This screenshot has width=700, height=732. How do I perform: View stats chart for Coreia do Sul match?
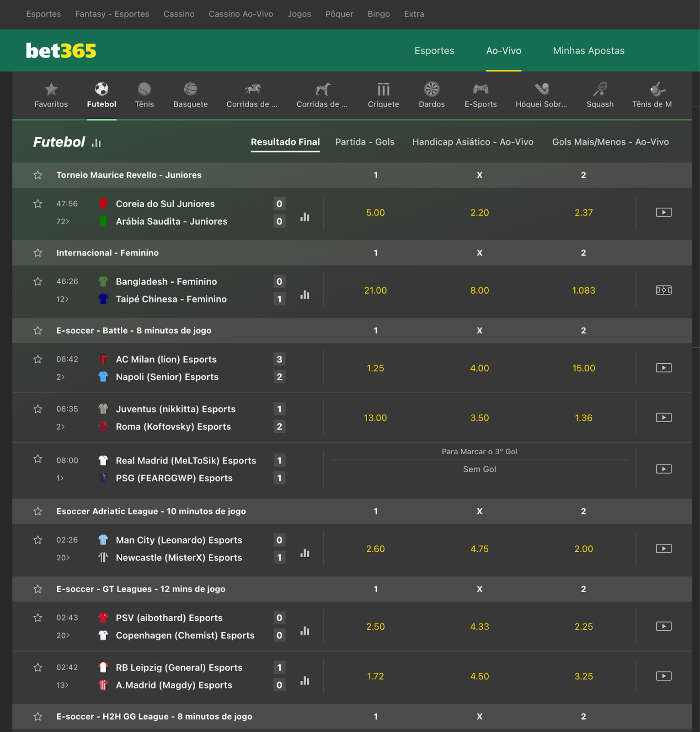[x=305, y=217]
